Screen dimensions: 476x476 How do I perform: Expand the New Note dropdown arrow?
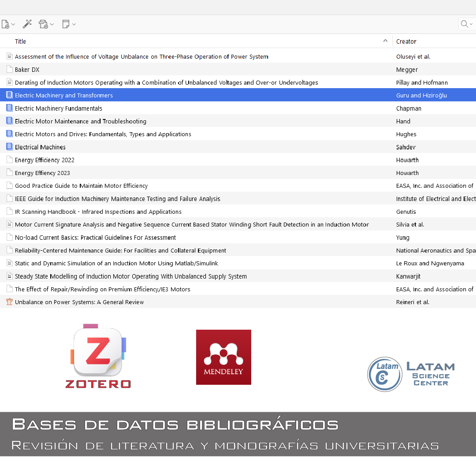pyautogui.click(x=74, y=24)
